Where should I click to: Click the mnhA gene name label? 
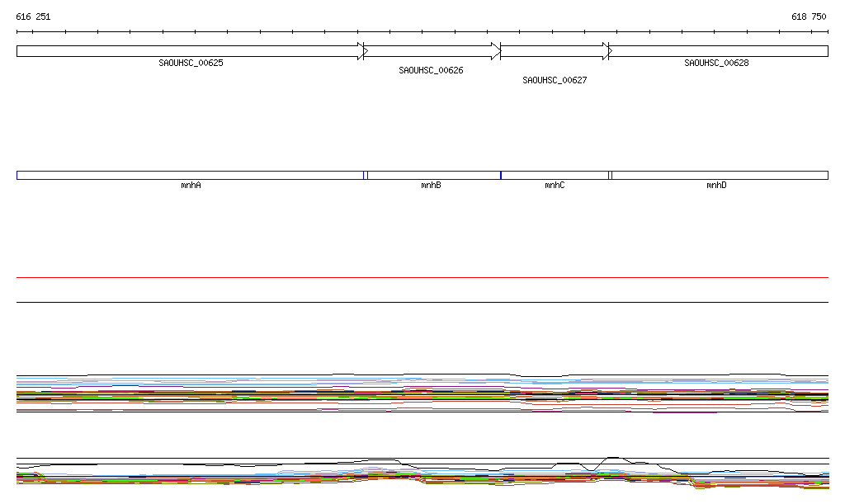coord(191,186)
